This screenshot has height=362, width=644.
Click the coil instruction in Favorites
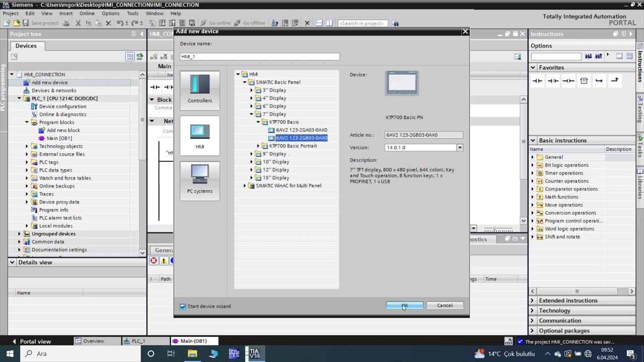(569, 80)
